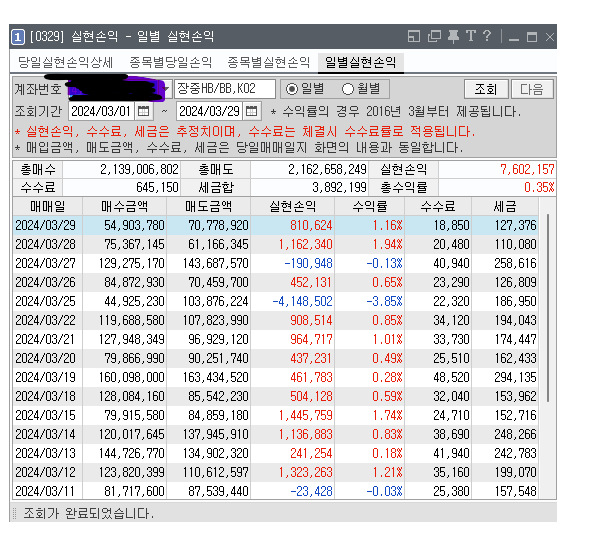Image resolution: width=605 pixels, height=539 pixels.
Task: Select the 2024/03/14 row date
Action: tap(46, 434)
